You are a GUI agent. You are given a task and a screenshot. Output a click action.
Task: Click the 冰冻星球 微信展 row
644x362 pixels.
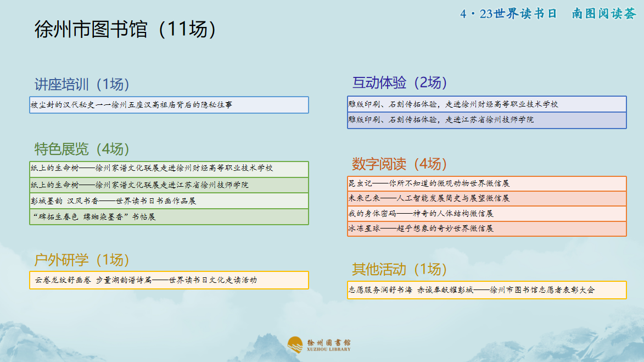[x=486, y=229]
